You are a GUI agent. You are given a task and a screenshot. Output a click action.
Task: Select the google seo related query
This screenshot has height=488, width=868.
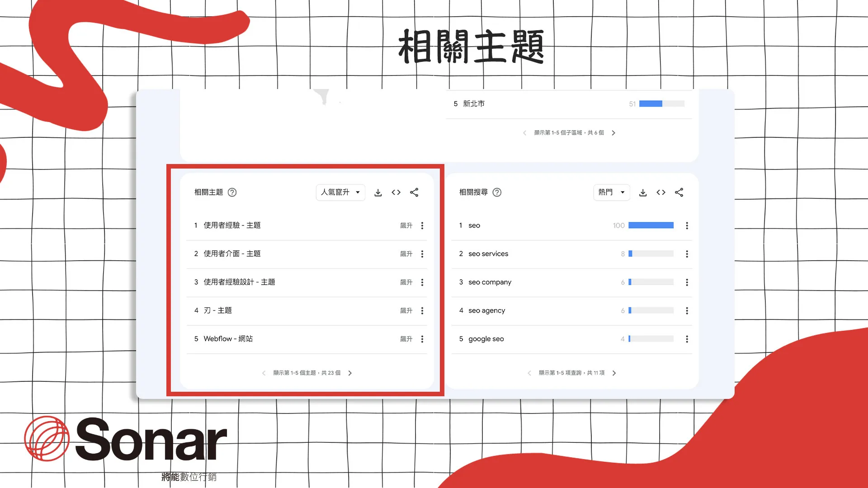tap(486, 339)
